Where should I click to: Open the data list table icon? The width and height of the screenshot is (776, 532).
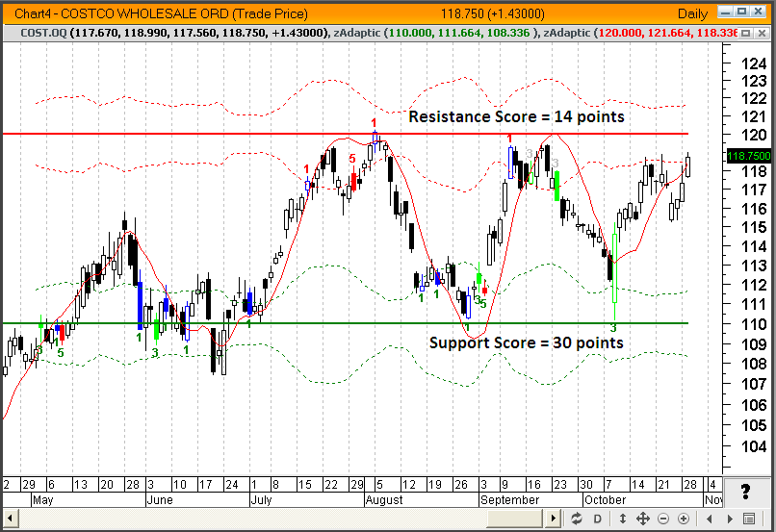pyautogui.click(x=749, y=519)
